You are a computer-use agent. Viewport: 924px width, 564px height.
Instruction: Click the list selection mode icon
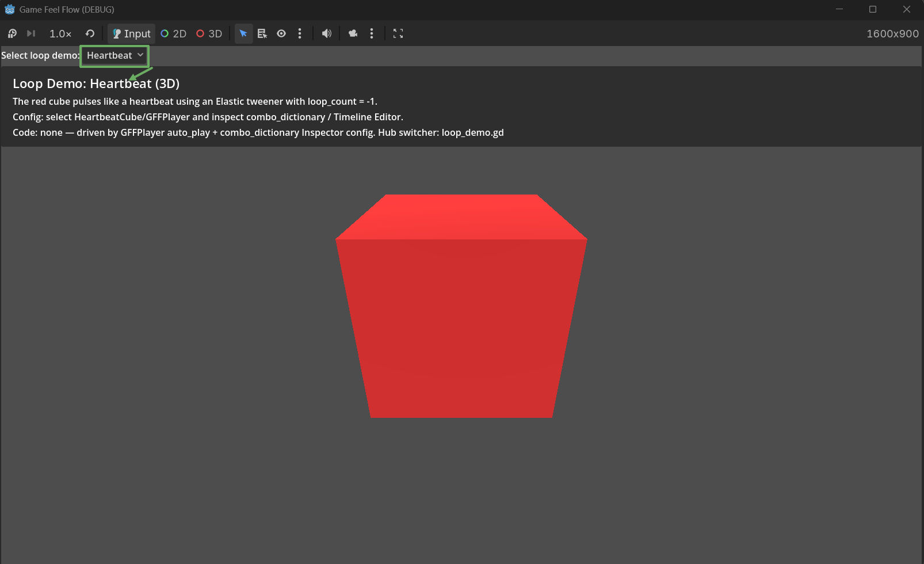tap(262, 33)
